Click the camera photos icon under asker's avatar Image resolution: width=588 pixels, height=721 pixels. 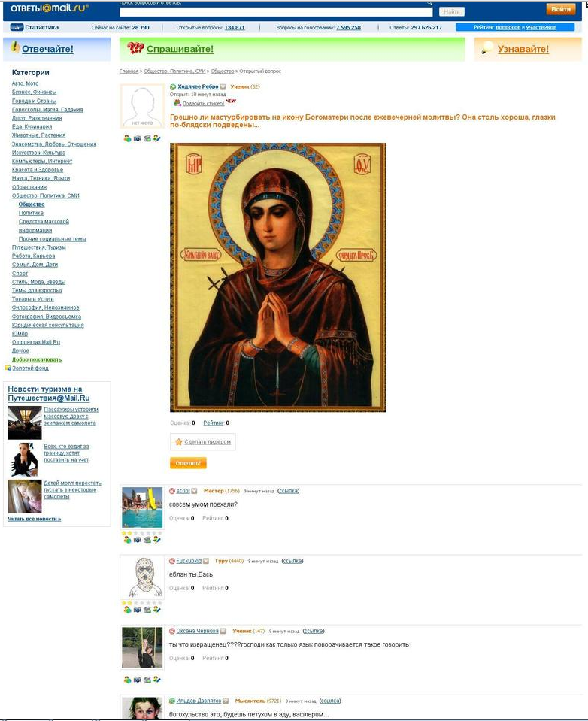138,138
